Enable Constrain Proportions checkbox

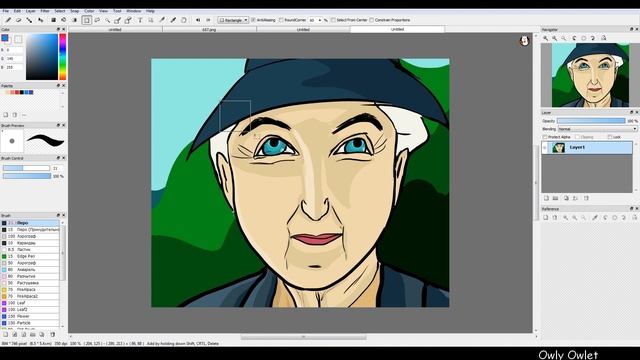point(371,20)
